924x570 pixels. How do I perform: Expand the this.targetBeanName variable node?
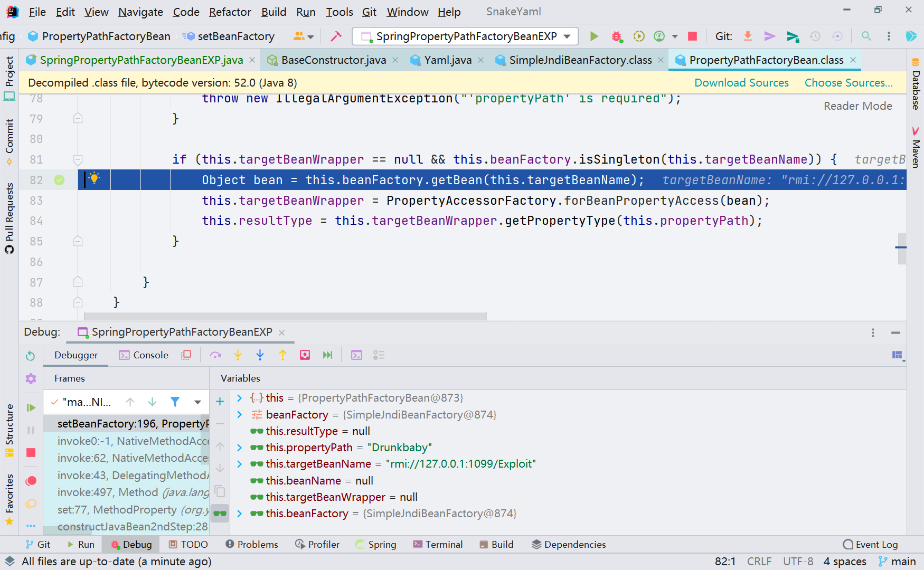240,464
